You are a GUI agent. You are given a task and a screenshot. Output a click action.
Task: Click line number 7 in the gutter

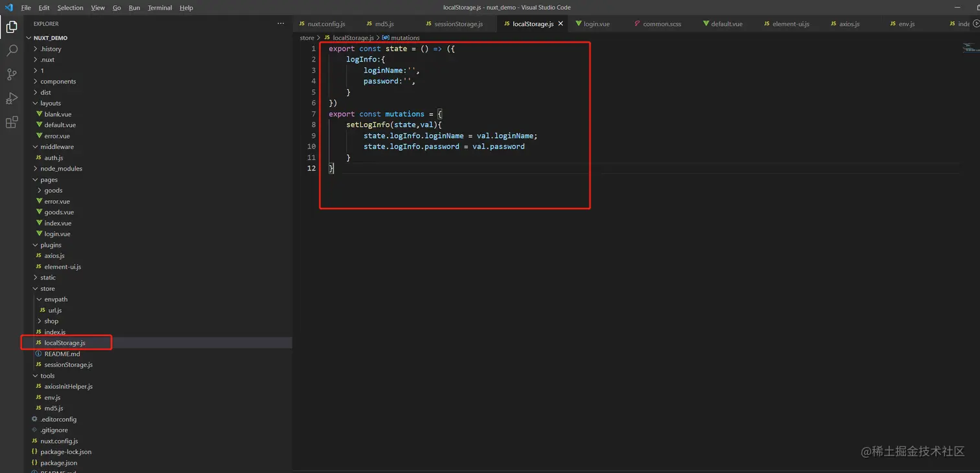(314, 114)
